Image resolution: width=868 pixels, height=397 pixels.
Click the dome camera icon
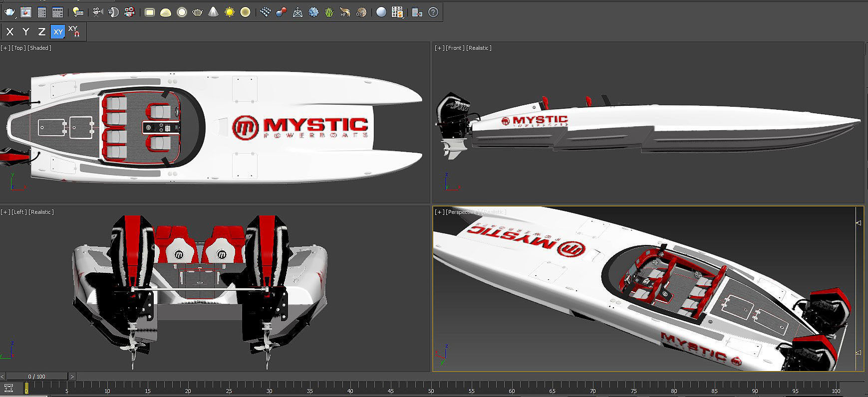pos(113,12)
